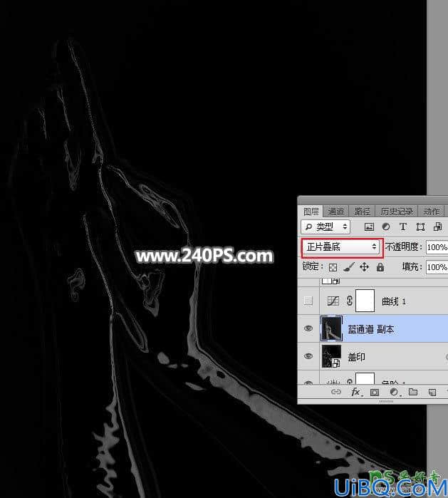The height and width of the screenshot is (498, 448).
Task: Click the curves adjustment icon of 曲线 1
Action: 333,301
